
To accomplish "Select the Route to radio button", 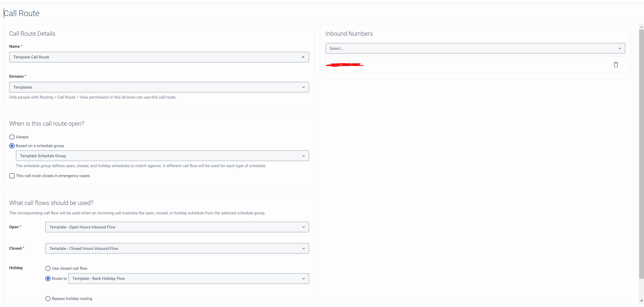I will click(48, 279).
